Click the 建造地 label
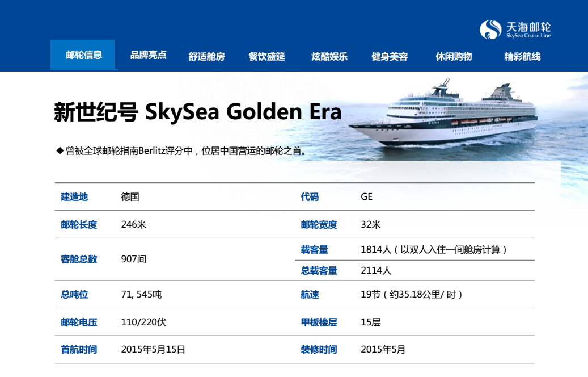This screenshot has height=377, width=588. coord(74,197)
